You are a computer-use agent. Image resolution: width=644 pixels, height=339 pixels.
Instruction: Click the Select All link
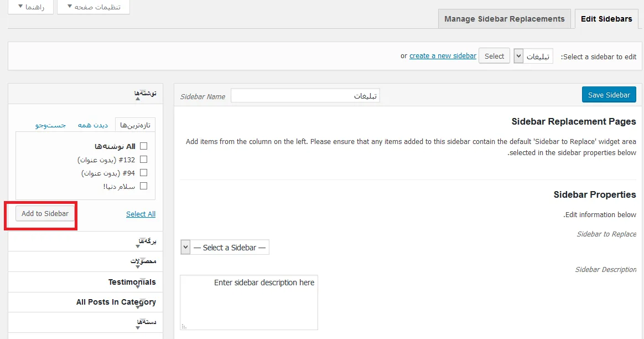[141, 214]
